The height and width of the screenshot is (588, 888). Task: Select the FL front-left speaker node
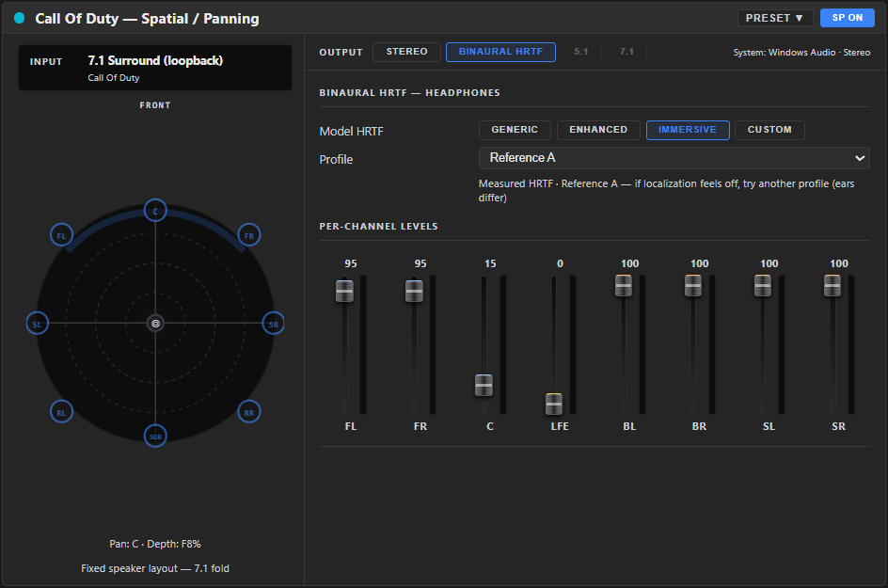61,235
